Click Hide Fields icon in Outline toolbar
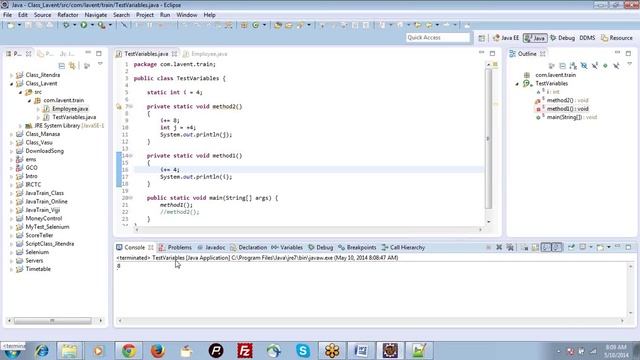Viewport: 640px width, 360px height. pyautogui.click(x=584, y=66)
